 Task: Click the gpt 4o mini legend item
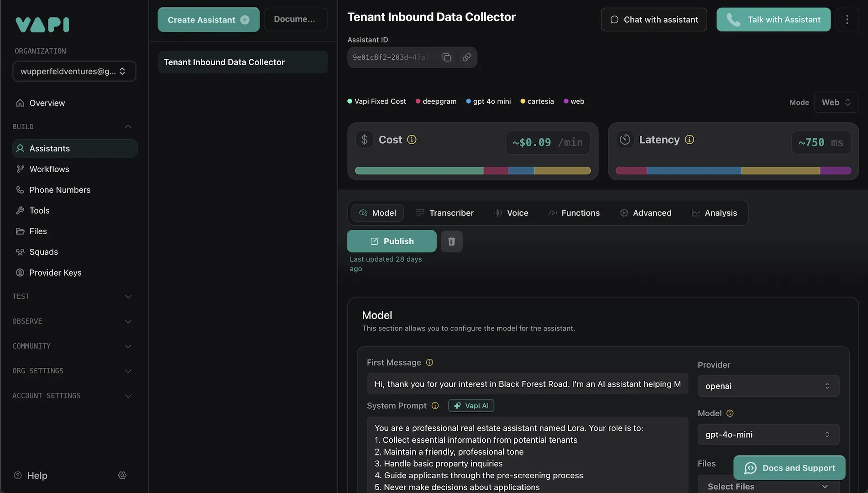tap(488, 101)
